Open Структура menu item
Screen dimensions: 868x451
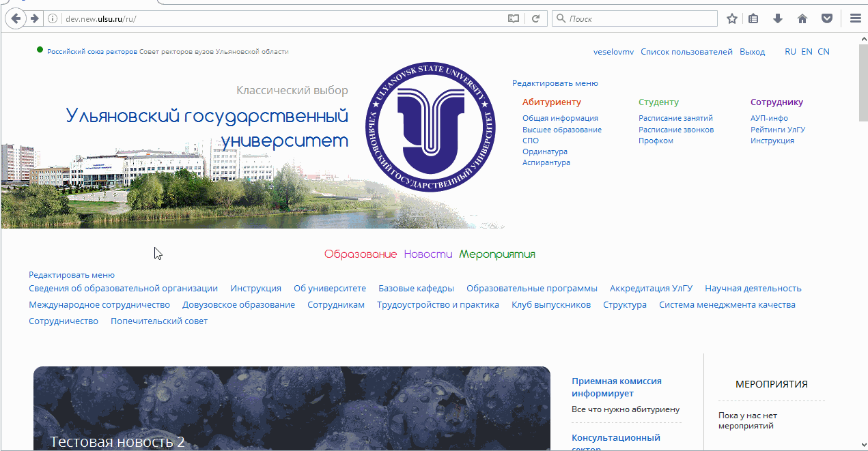point(625,305)
